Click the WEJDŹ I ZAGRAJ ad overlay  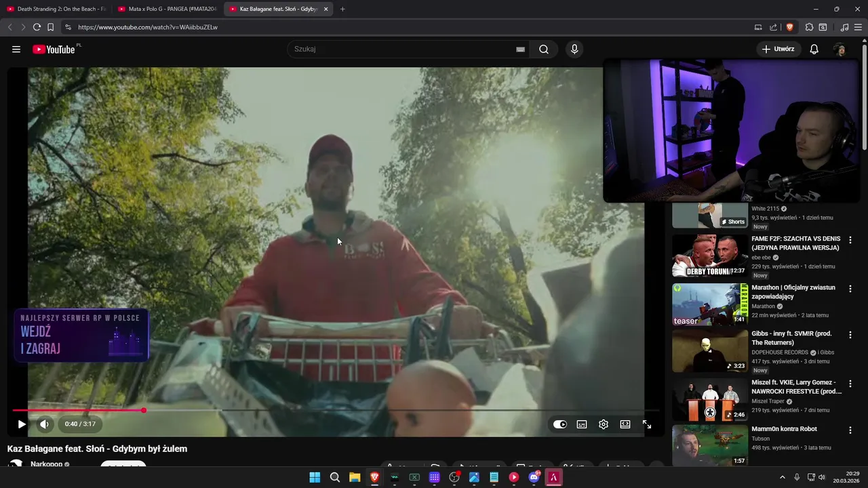[81, 335]
